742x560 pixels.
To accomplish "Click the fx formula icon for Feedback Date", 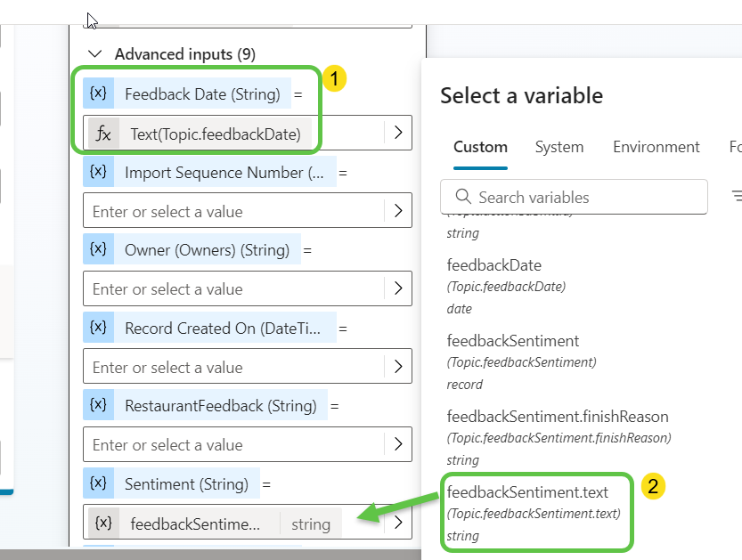I will (104, 134).
